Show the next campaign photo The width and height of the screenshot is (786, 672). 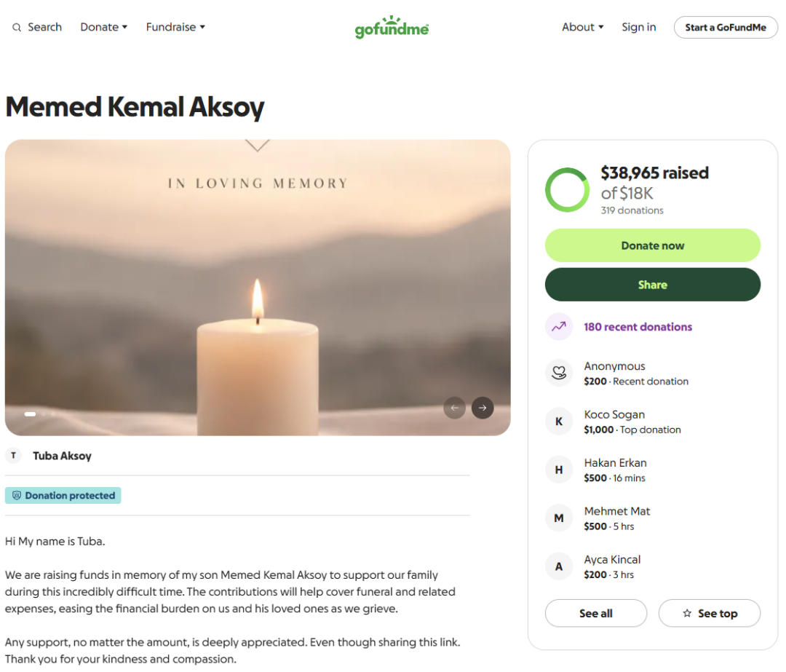(x=483, y=408)
